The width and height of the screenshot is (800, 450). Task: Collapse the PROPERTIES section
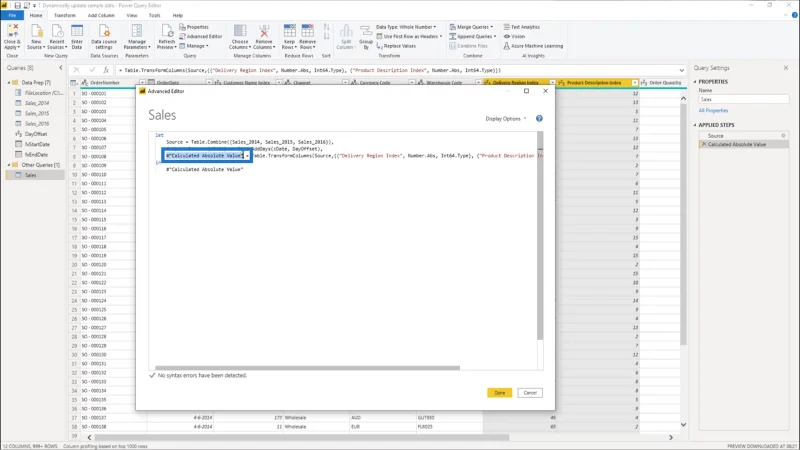[x=695, y=82]
